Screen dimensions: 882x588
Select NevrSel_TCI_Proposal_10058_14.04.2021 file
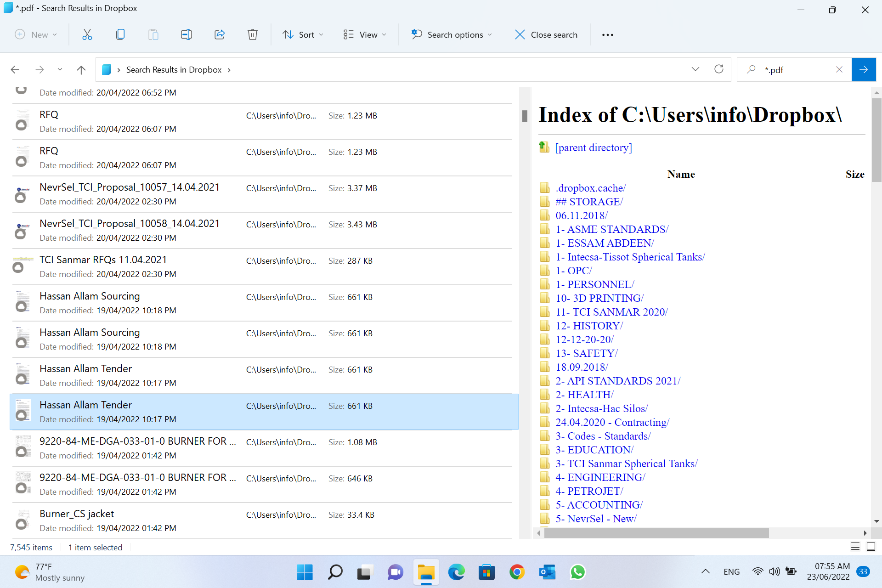pyautogui.click(x=262, y=230)
